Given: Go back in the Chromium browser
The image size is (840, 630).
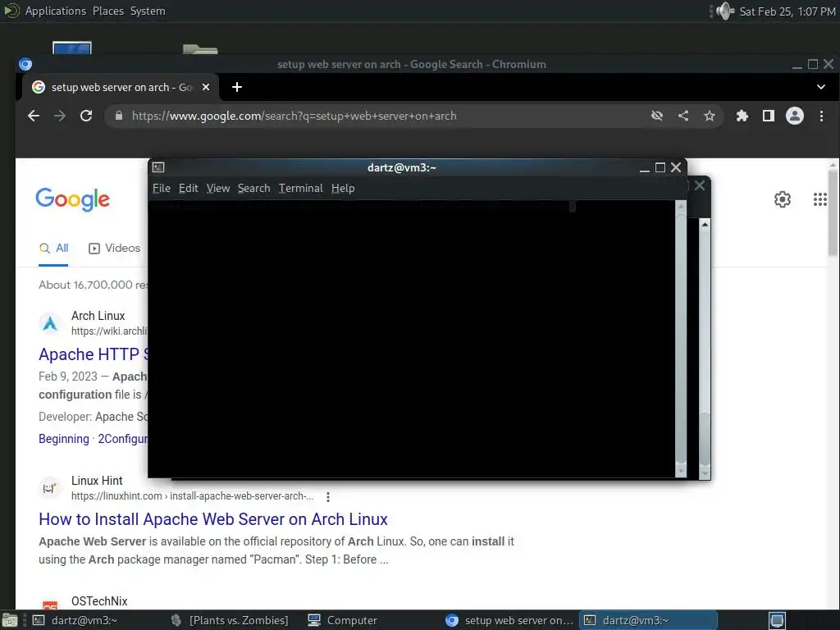Looking at the screenshot, I should pyautogui.click(x=34, y=116).
